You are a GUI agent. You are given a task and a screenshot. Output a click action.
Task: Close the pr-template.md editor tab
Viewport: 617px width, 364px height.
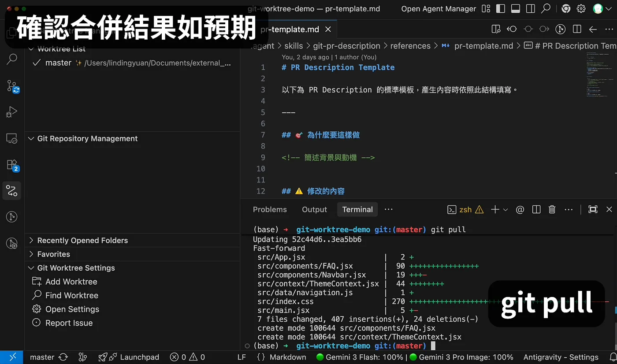coord(328,30)
